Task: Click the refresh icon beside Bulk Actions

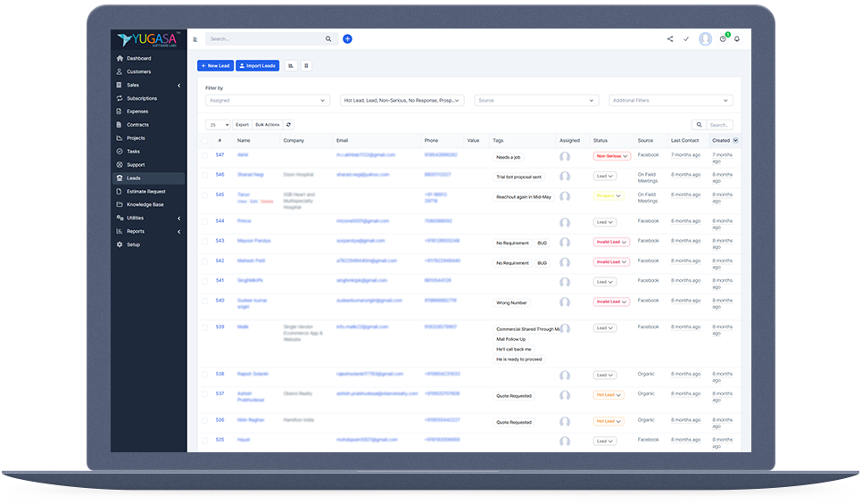Action: coord(288,125)
